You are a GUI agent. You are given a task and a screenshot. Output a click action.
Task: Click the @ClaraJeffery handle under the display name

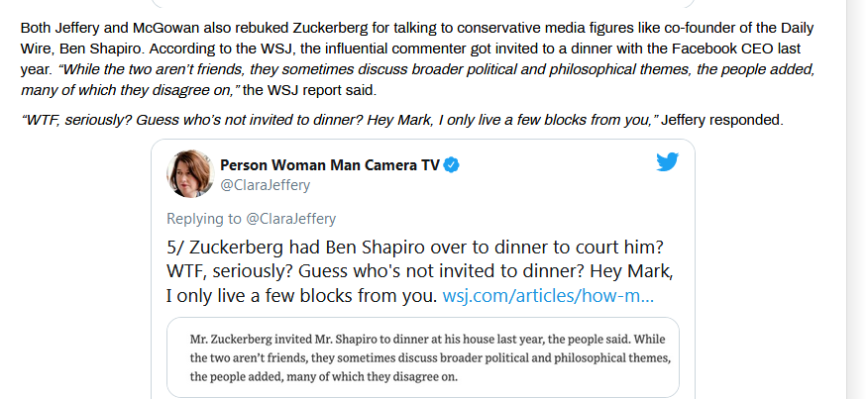[x=266, y=185]
